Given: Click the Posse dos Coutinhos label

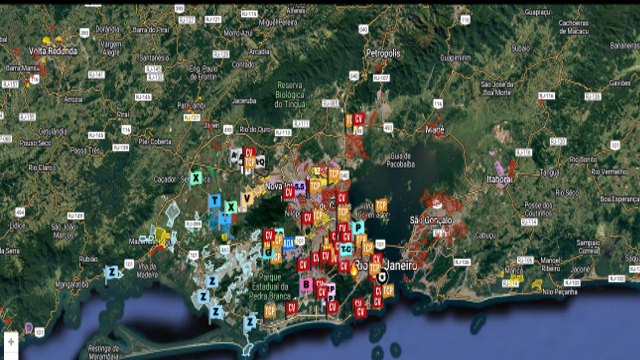Looking at the screenshot, I should (x=538, y=209).
